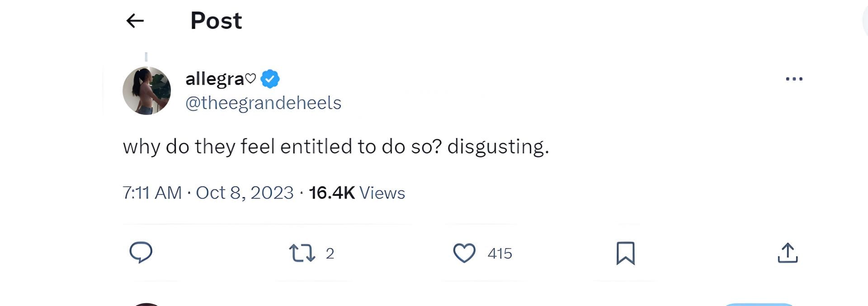Open the partially visible avatar at the bottom

tap(146, 305)
